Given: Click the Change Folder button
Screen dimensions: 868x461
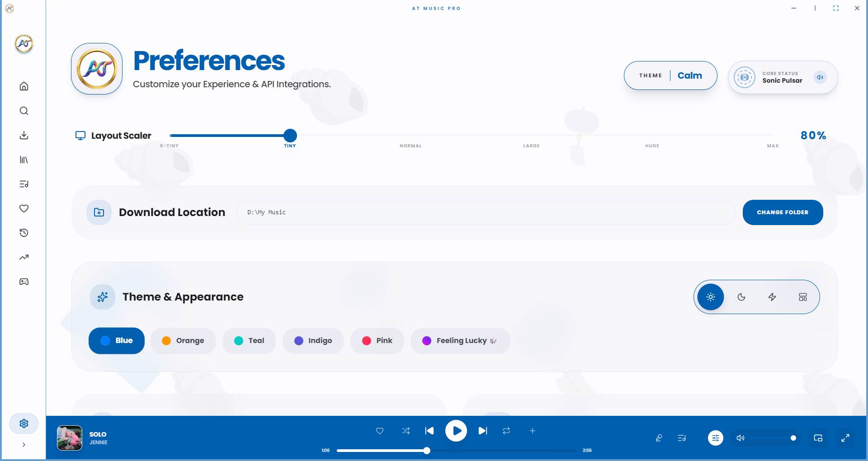Looking at the screenshot, I should point(783,212).
